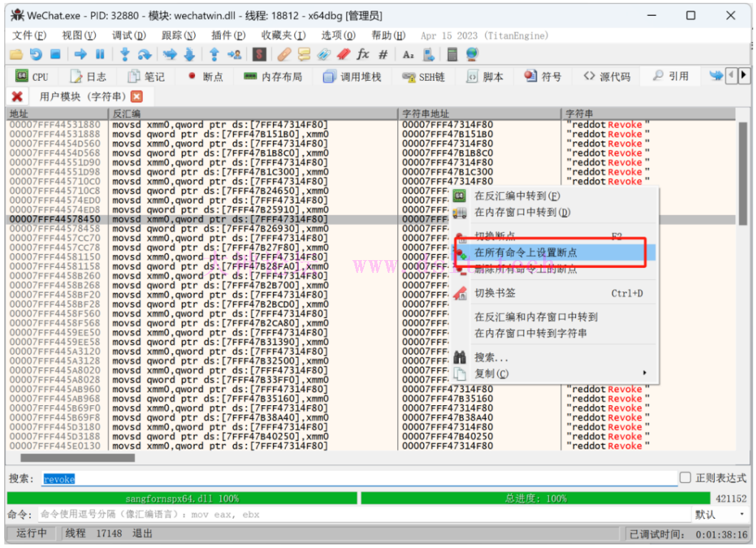Click 搜索... in the context menu
756x548 pixels.
pyautogui.click(x=554, y=357)
